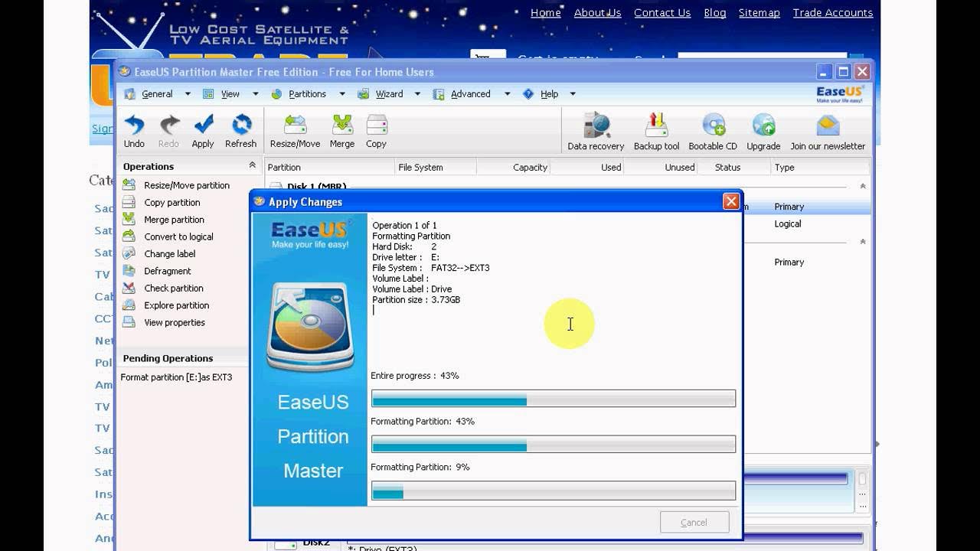Viewport: 980px width, 551px height.
Task: Click the Explore partition icon
Action: pos(129,305)
